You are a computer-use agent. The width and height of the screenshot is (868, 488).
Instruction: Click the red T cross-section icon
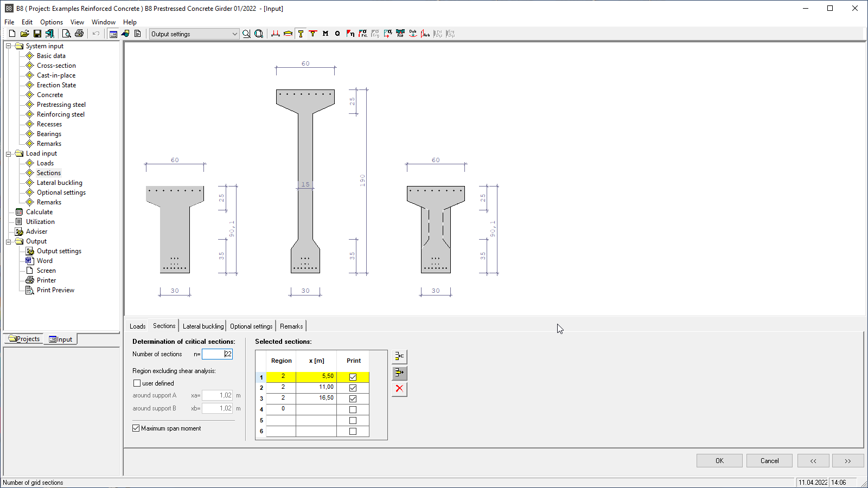coord(313,34)
